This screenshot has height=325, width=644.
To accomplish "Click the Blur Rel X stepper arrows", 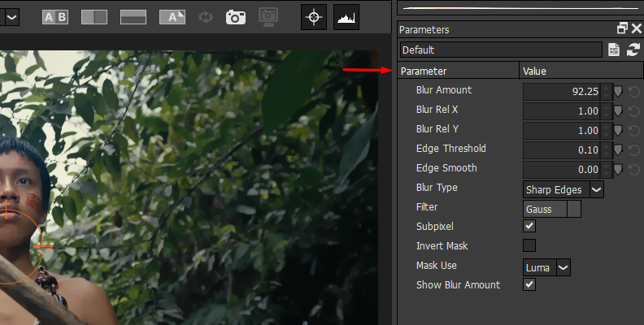I will coord(607,110).
